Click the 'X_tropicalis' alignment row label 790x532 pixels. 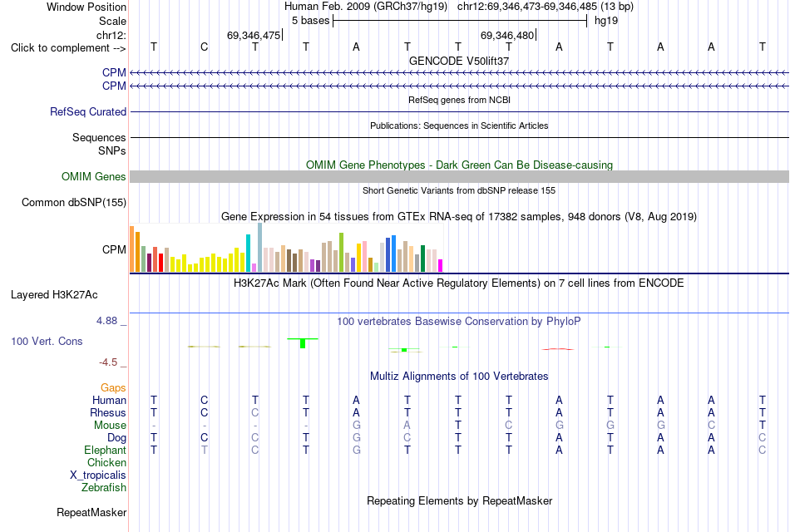pyautogui.click(x=98, y=475)
